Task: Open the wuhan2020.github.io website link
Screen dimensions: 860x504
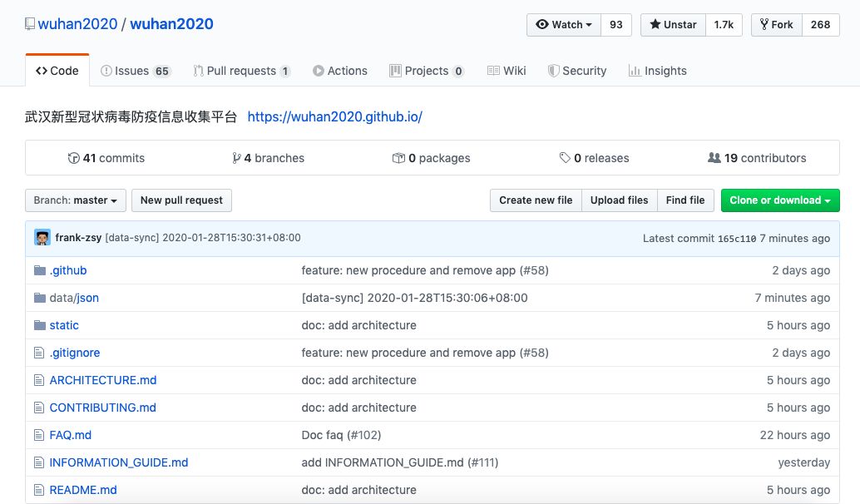Action: 334,116
